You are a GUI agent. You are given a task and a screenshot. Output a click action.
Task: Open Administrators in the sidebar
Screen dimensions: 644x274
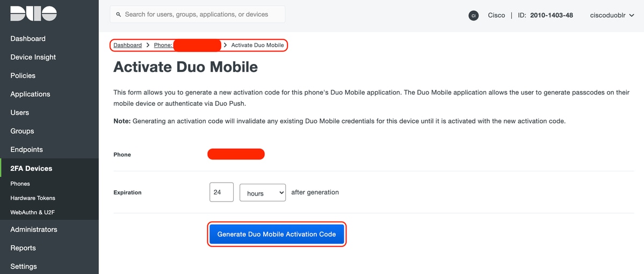pos(34,229)
